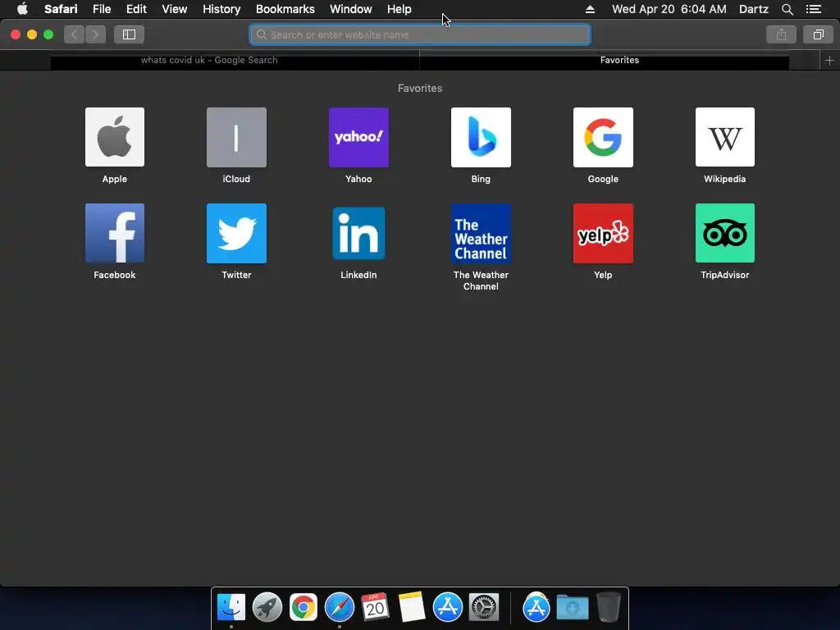Open the App Store icon beside Downloads folder
This screenshot has width=840, height=630.
[x=536, y=608]
